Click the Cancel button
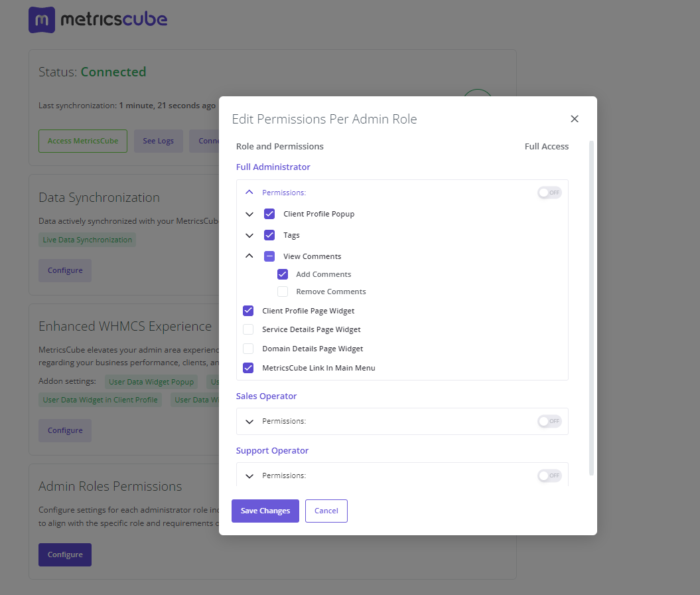 326,511
